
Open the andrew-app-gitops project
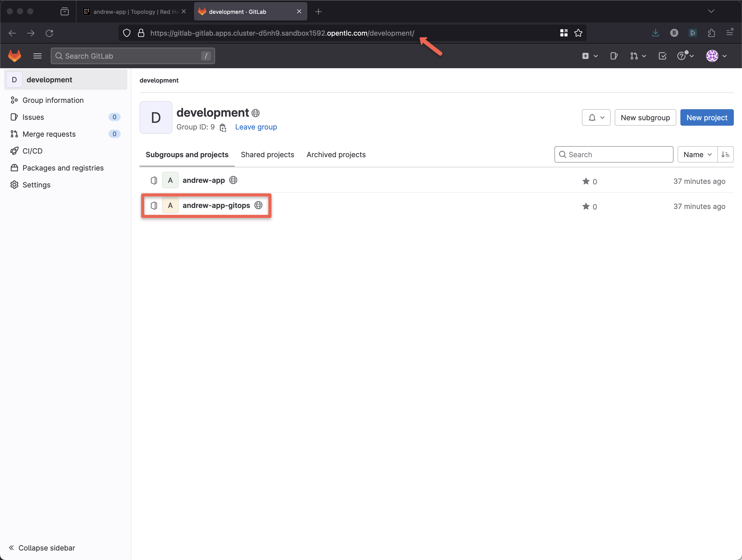click(x=216, y=205)
